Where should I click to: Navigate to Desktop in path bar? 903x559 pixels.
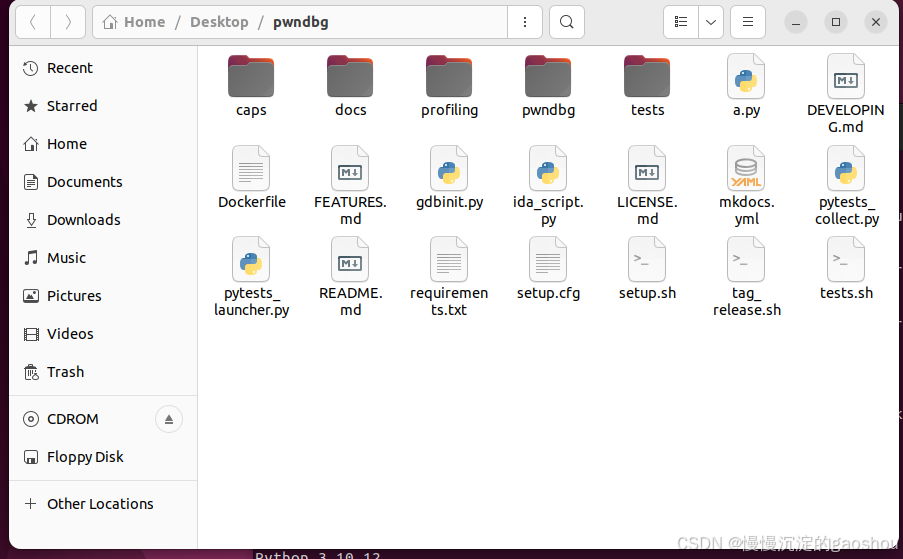point(219,22)
